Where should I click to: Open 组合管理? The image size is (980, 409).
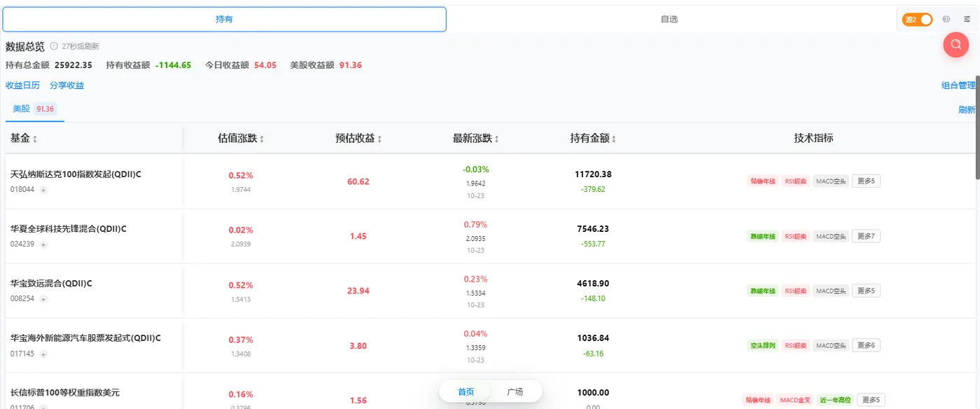point(958,85)
